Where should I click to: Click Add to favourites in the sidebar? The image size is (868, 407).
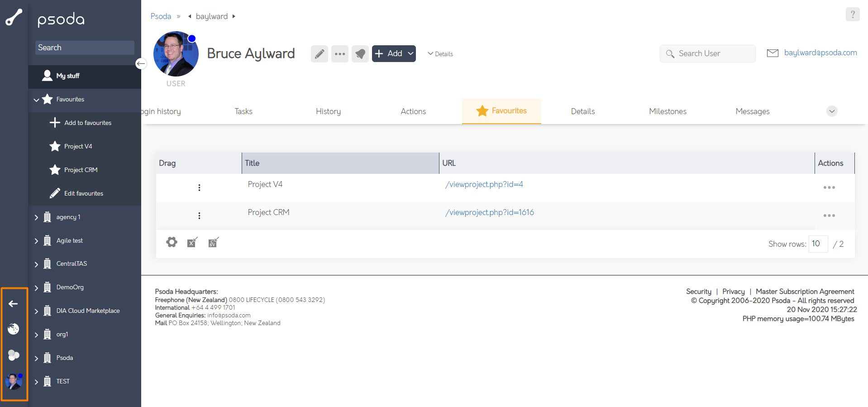point(87,123)
